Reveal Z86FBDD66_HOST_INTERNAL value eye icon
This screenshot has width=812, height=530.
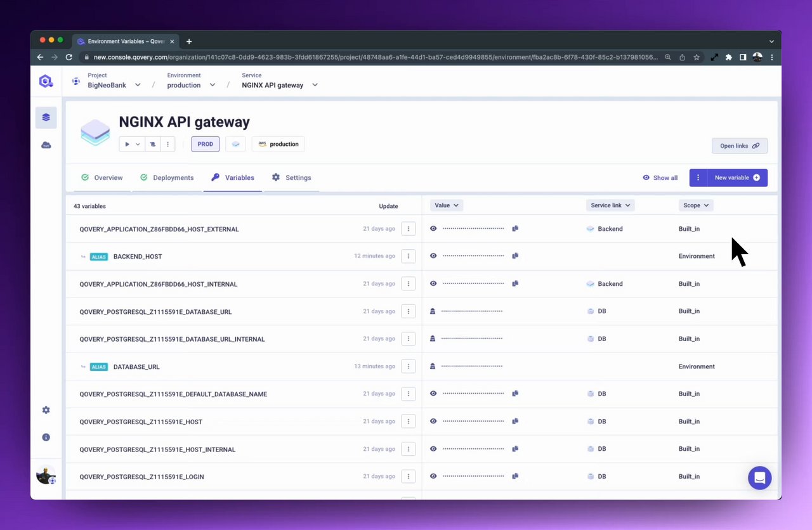pyautogui.click(x=433, y=284)
